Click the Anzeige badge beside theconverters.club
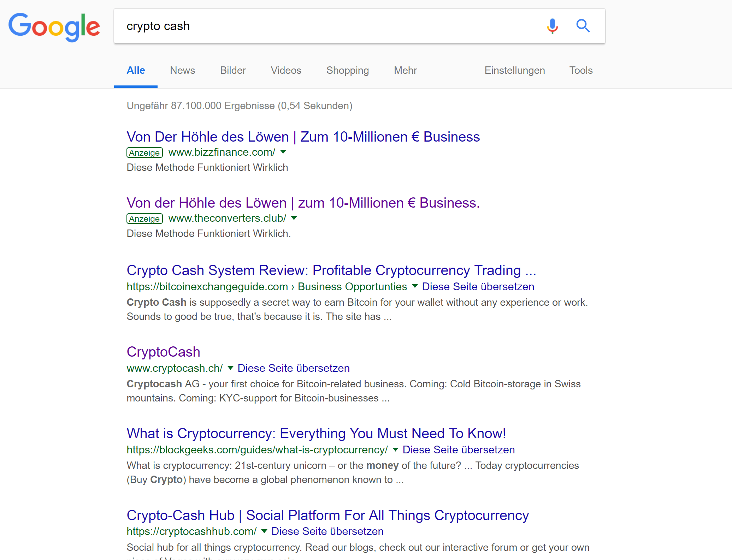Viewport: 732px width, 560px height. click(144, 219)
